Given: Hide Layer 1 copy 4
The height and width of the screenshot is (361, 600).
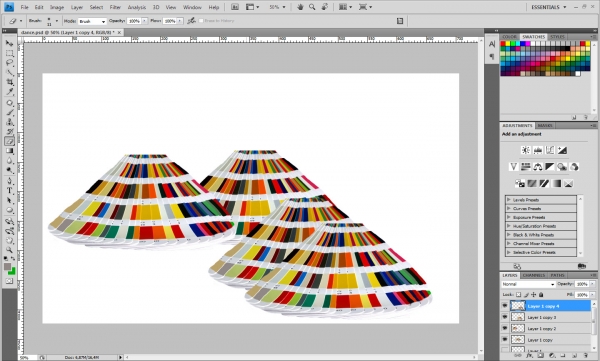Looking at the screenshot, I should [x=505, y=306].
